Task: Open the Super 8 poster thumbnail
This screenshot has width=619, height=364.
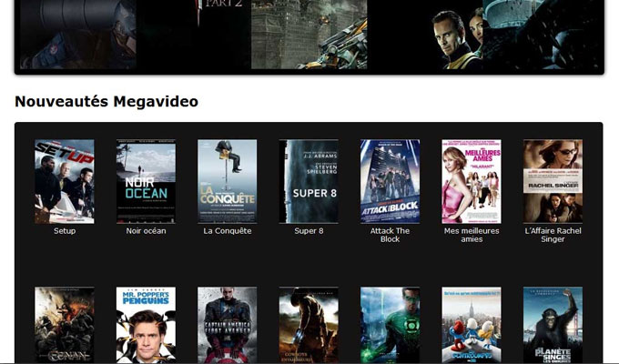Action: [x=309, y=182]
